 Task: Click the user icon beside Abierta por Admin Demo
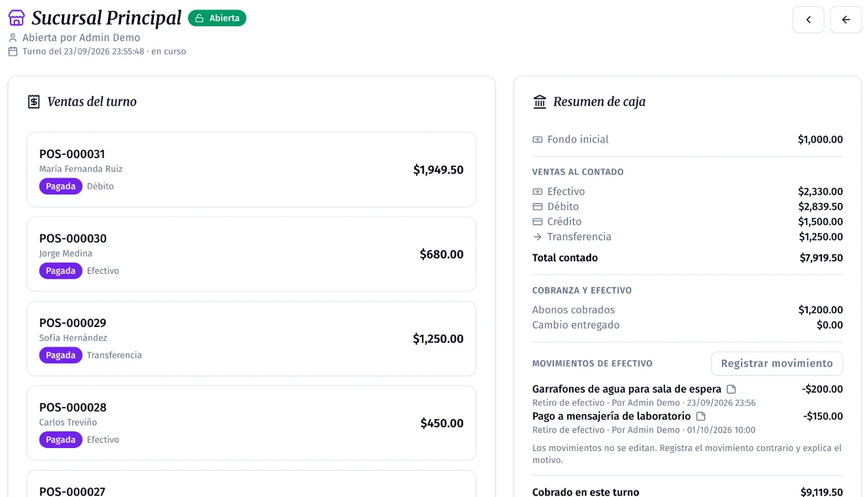[12, 38]
